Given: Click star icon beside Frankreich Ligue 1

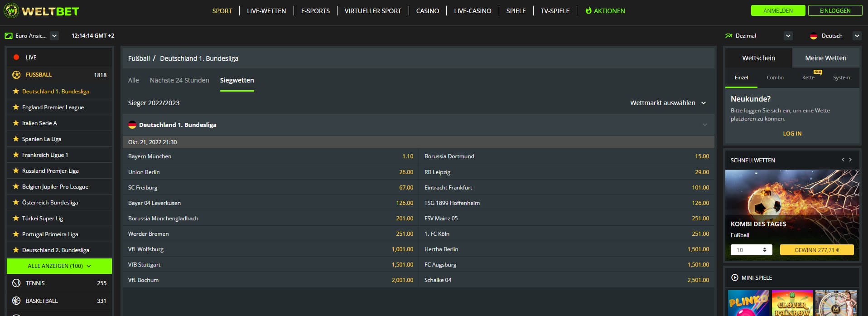Looking at the screenshot, I should coord(16,155).
